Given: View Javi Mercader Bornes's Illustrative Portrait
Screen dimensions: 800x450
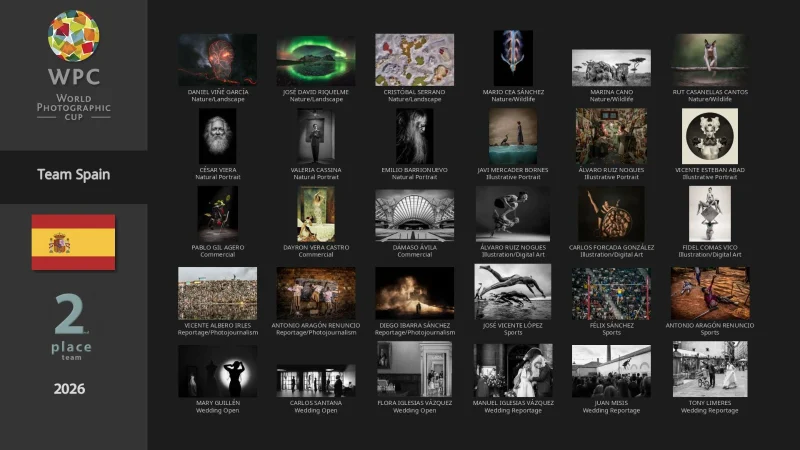Looking at the screenshot, I should [x=513, y=137].
